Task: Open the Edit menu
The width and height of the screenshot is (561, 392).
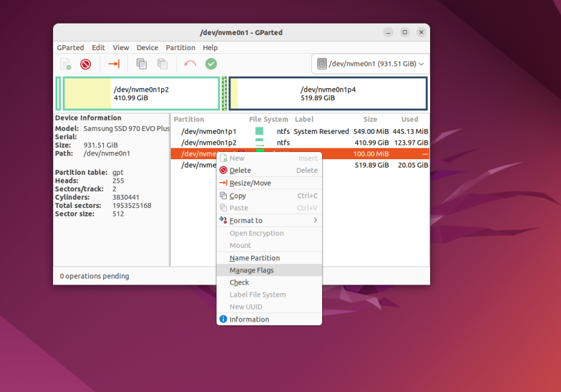Action: (x=98, y=48)
